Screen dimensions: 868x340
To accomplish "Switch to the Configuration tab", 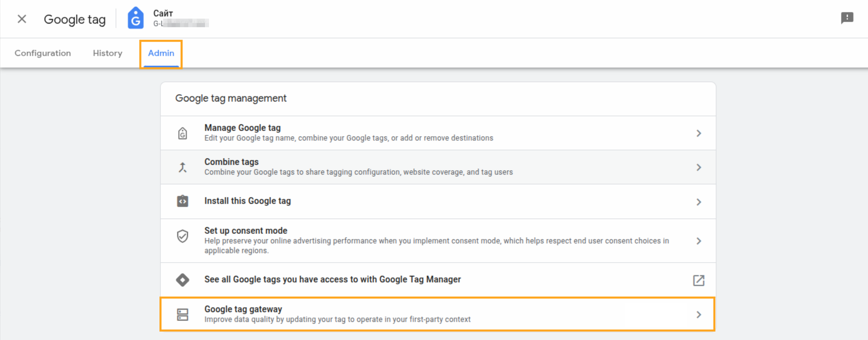I will click(42, 53).
